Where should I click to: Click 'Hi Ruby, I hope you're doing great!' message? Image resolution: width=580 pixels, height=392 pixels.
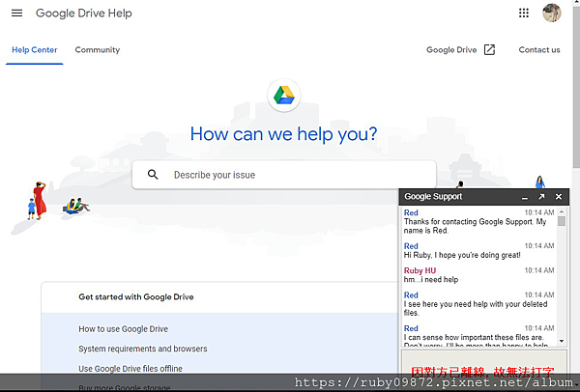click(462, 255)
